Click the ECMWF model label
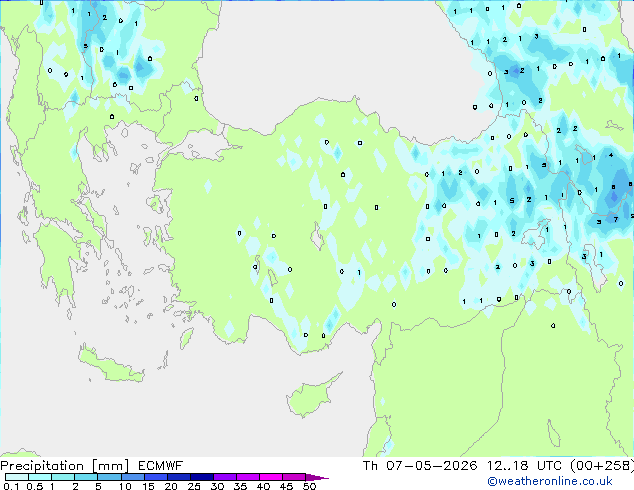 [x=161, y=466]
